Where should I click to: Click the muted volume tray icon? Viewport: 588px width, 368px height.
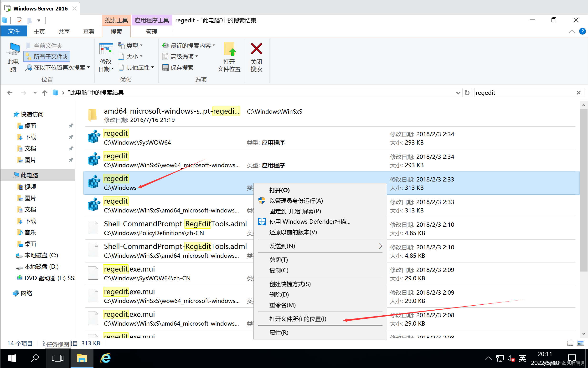coord(511,358)
